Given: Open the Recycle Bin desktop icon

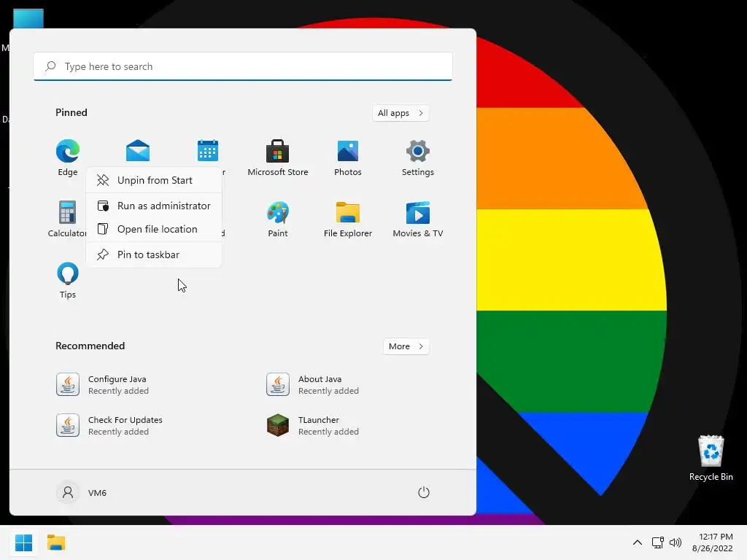Looking at the screenshot, I should pos(711,458).
